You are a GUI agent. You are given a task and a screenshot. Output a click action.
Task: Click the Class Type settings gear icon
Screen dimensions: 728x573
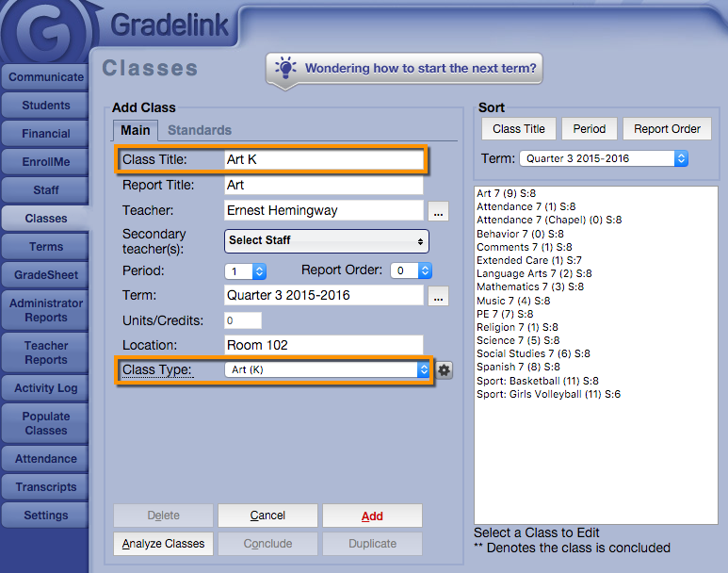(445, 370)
